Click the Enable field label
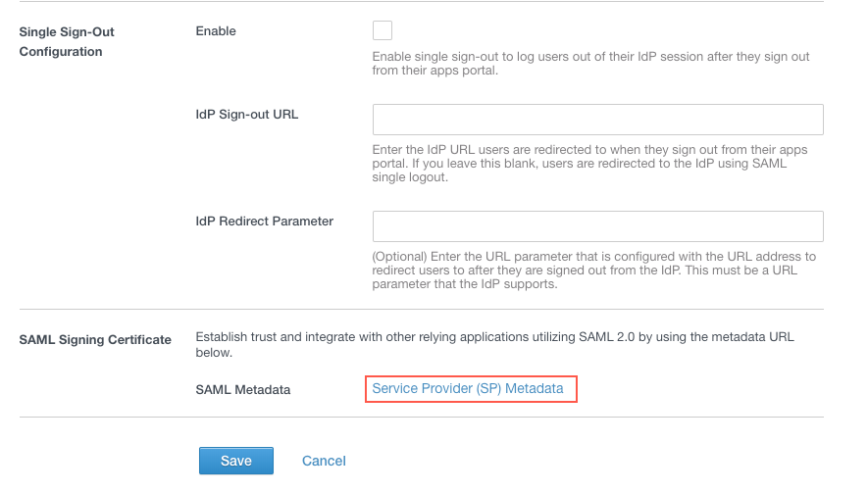Viewport: 868px width, 493px height. pos(216,31)
